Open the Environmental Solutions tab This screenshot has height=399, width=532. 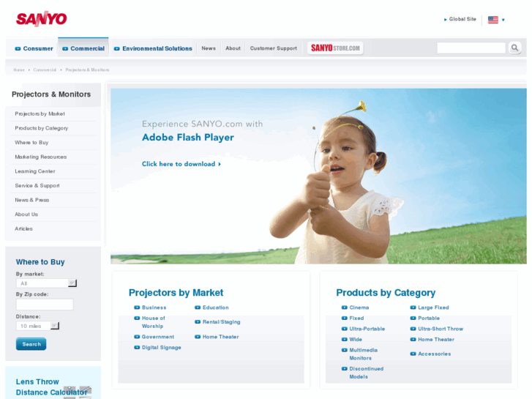(153, 48)
